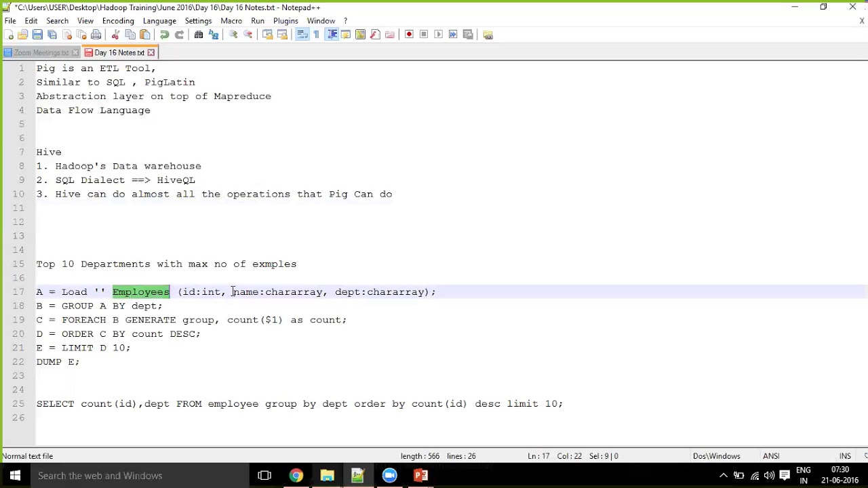Click the 'length : 566' status entry
The height and width of the screenshot is (488, 868).
[x=420, y=456]
